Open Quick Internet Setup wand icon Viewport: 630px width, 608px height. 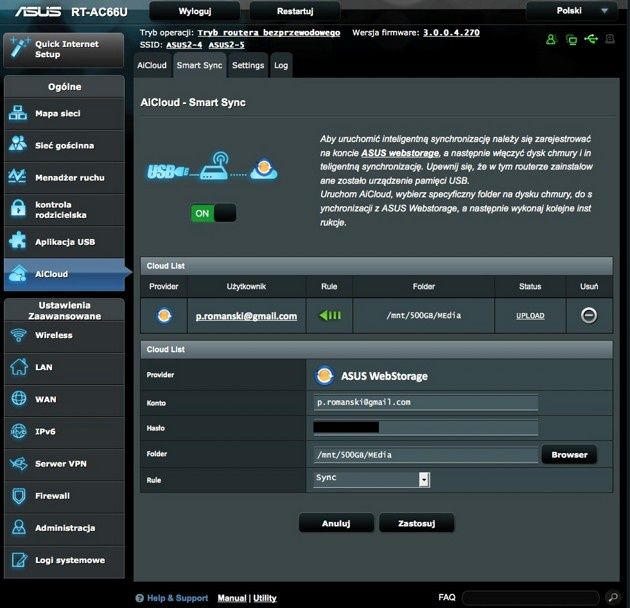[18, 48]
